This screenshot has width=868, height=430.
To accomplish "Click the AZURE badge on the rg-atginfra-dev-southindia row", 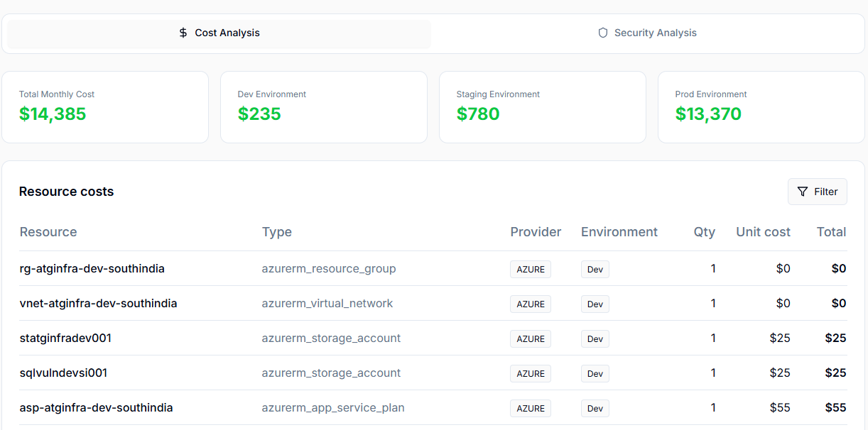I will pos(530,269).
